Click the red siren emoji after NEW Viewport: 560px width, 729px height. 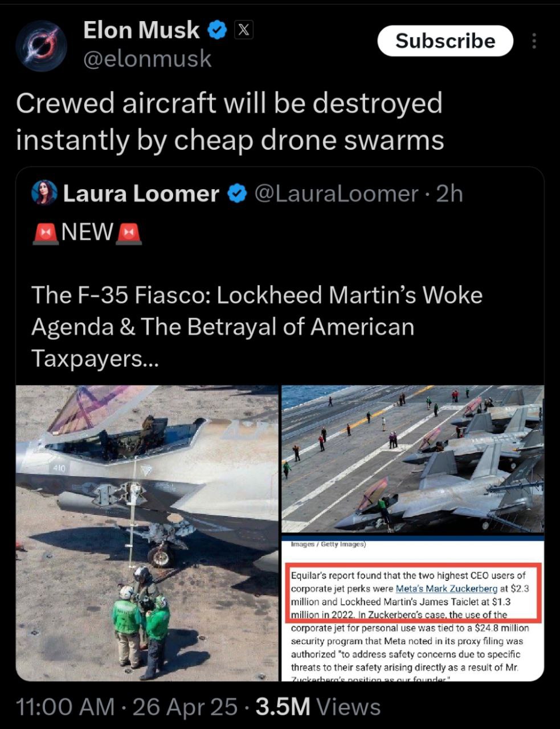point(128,232)
